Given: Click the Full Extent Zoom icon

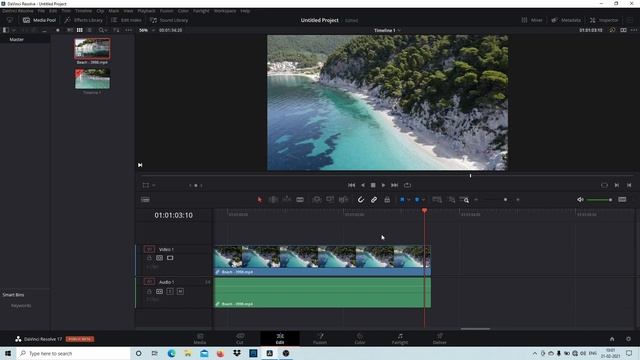Looking at the screenshot, I should pyautogui.click(x=437, y=200).
